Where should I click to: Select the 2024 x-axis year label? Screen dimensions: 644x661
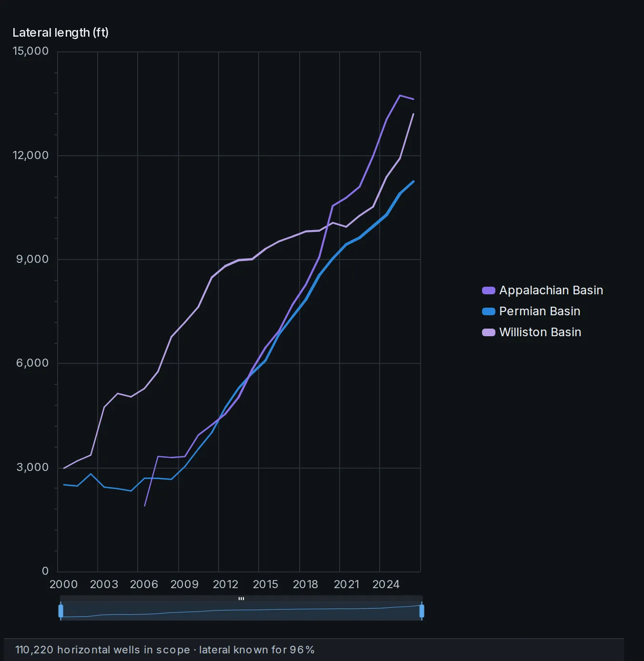coord(386,584)
